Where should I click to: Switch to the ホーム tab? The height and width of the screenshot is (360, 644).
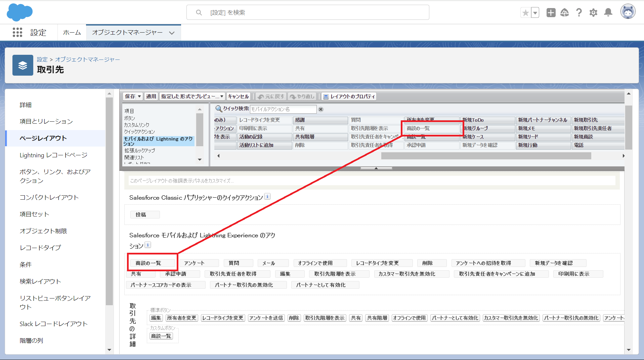72,33
